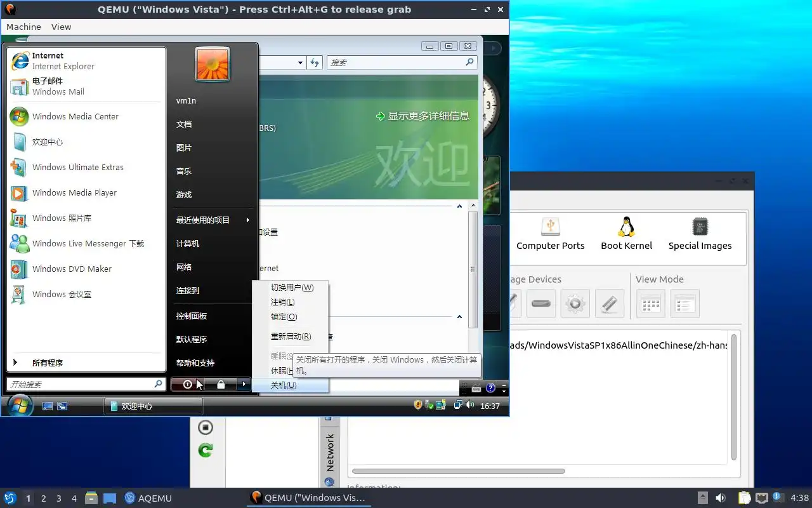This screenshot has width=812, height=508.
Task: Open 连接到 in the Start menu
Action: pos(213,291)
